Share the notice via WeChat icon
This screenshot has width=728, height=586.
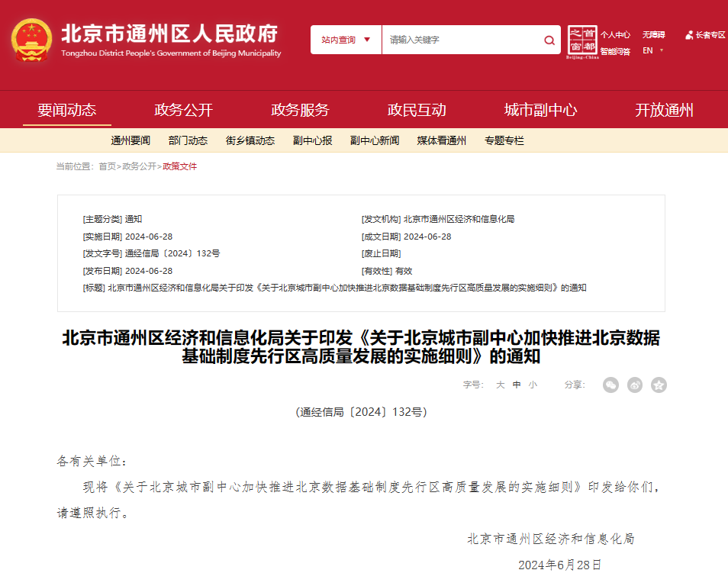[610, 385]
